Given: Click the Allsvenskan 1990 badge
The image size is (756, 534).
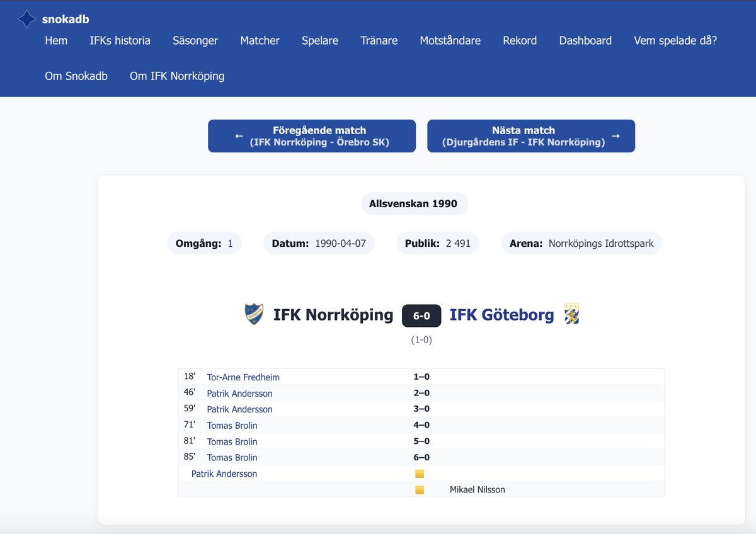Looking at the screenshot, I should coord(414,204).
